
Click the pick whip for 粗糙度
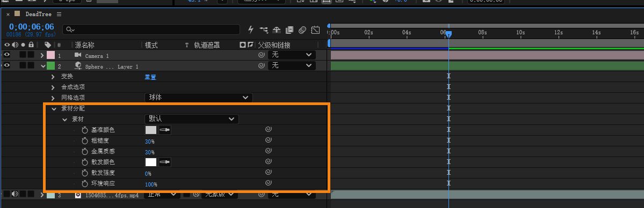pos(268,140)
